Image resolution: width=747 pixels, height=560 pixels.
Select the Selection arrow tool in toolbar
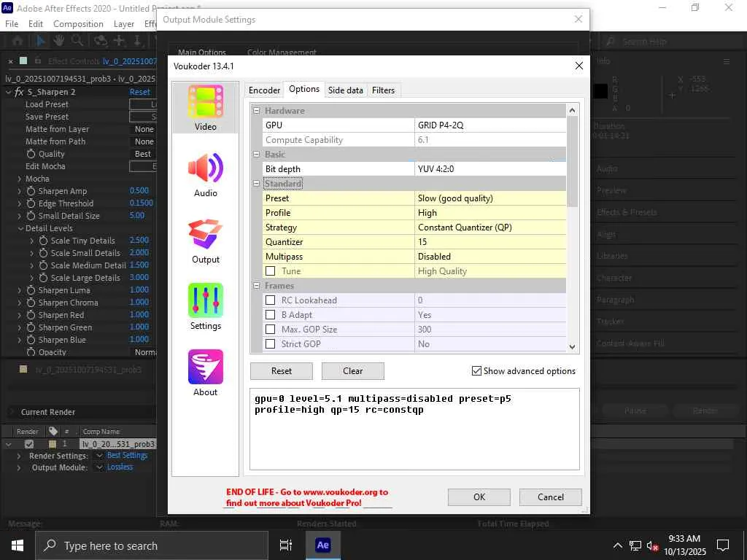[x=41, y=41]
